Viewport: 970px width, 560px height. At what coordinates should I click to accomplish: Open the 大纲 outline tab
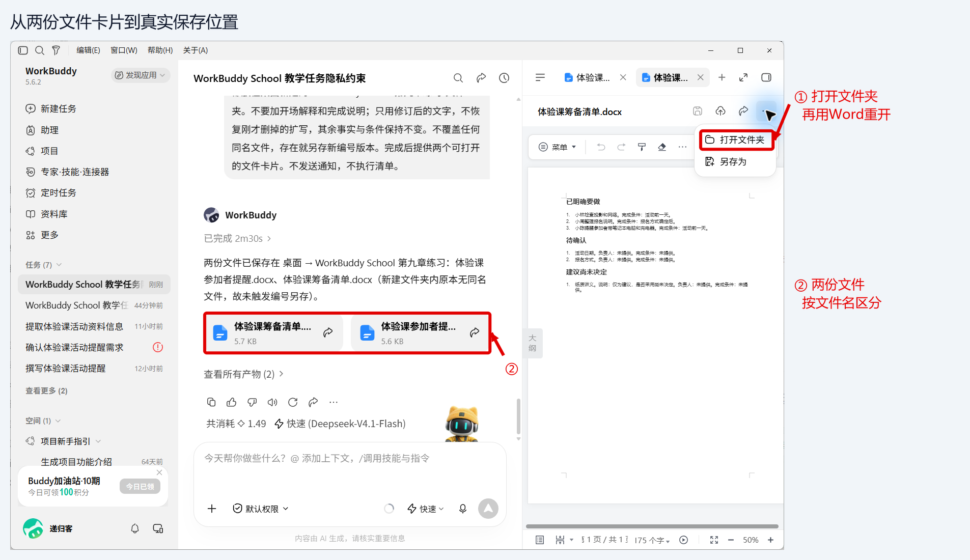[x=533, y=343]
